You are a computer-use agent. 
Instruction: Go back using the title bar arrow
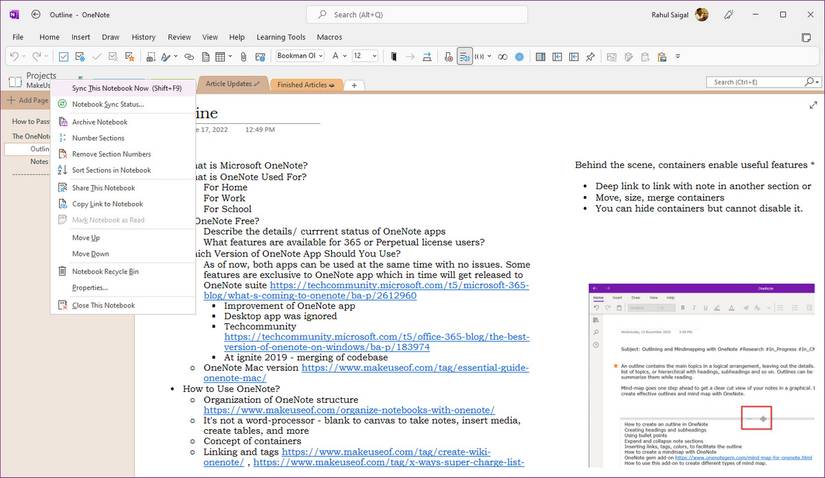tap(36, 15)
